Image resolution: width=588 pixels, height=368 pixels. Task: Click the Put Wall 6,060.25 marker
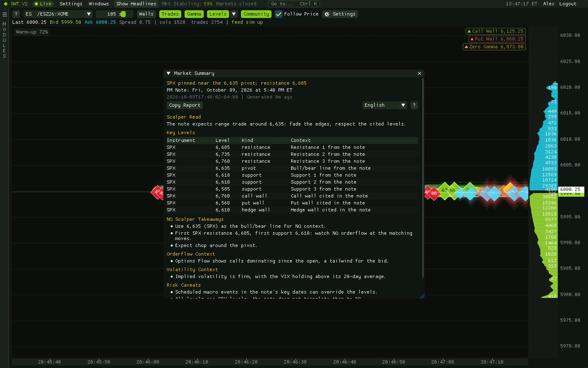click(497, 39)
